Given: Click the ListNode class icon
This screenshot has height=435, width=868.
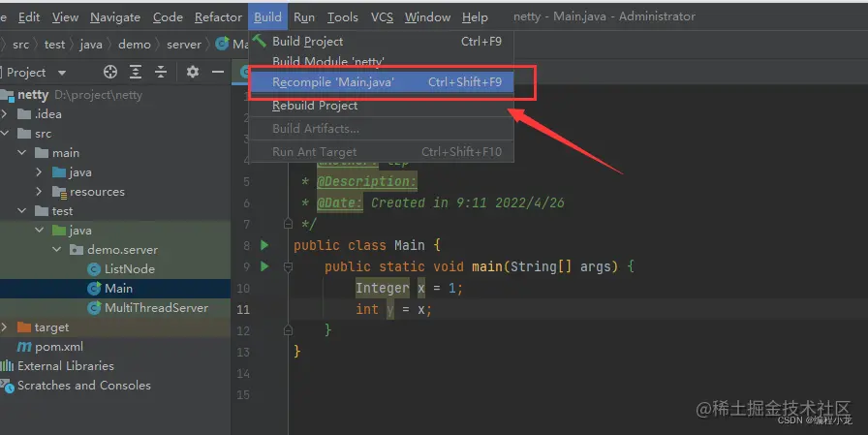Looking at the screenshot, I should (94, 269).
